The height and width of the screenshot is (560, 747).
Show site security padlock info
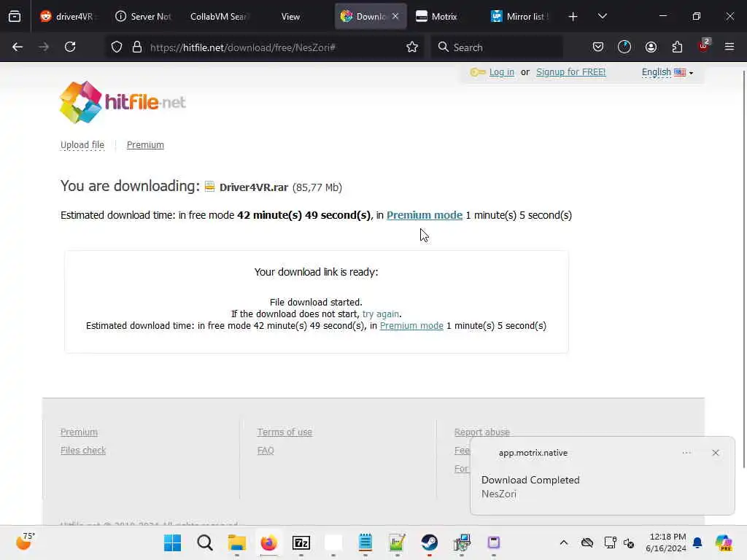click(x=137, y=47)
